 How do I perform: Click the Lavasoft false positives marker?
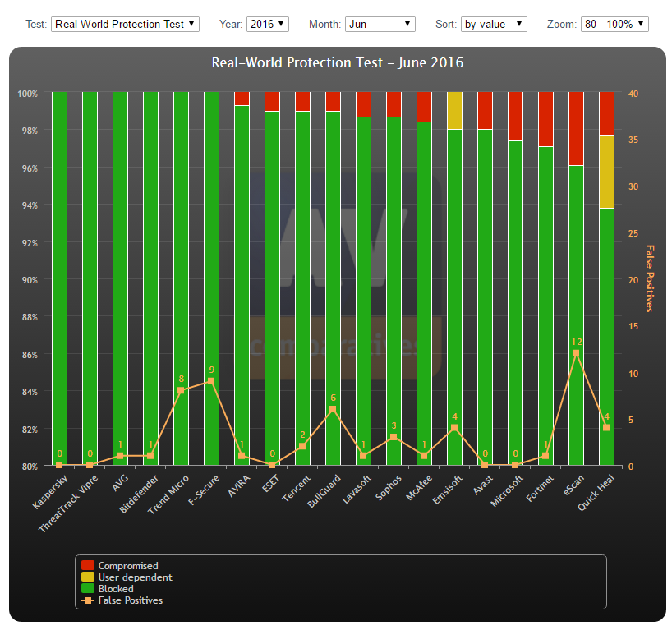coord(363,456)
